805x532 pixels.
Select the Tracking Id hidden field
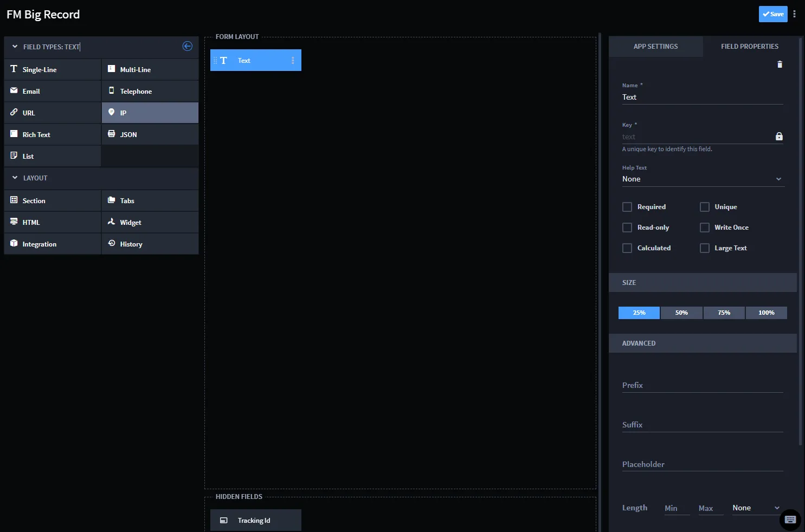[256, 520]
